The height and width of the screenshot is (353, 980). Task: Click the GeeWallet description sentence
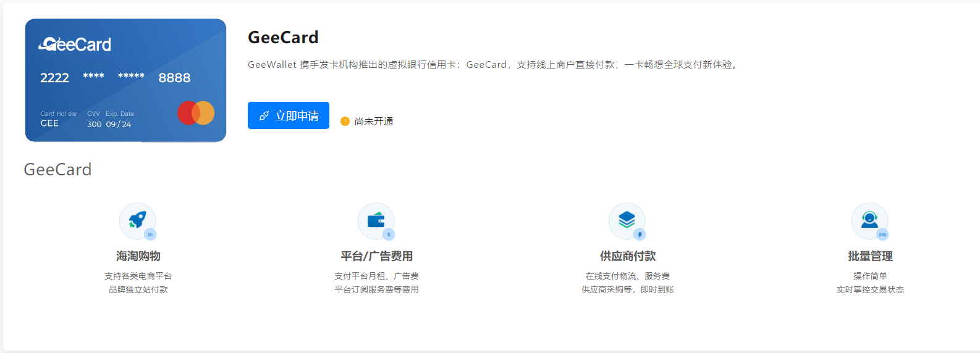(x=493, y=65)
